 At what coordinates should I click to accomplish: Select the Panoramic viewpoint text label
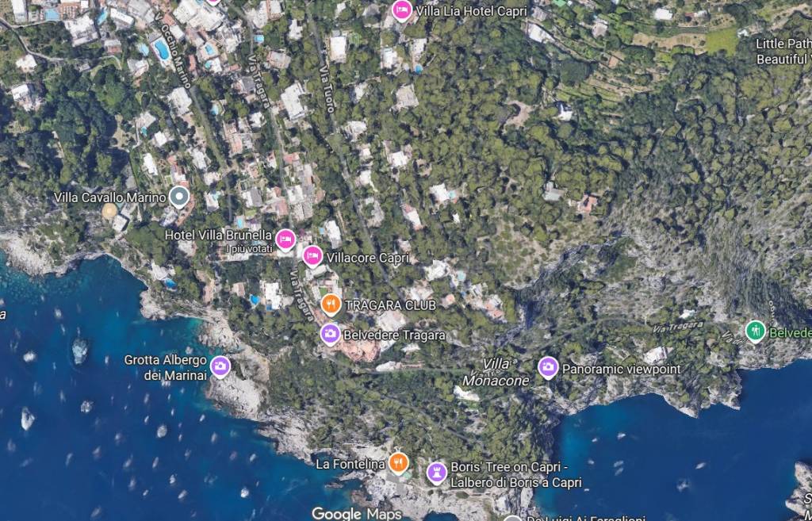coord(622,370)
